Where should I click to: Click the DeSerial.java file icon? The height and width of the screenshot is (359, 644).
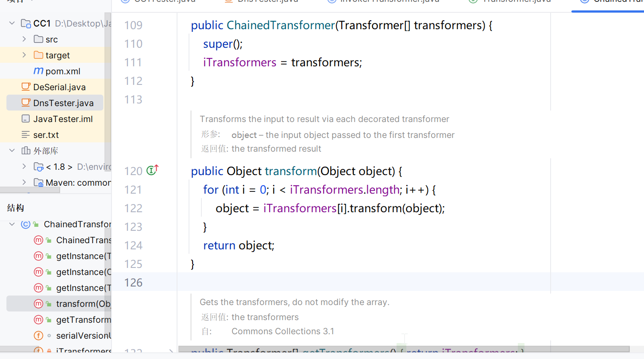coord(26,87)
